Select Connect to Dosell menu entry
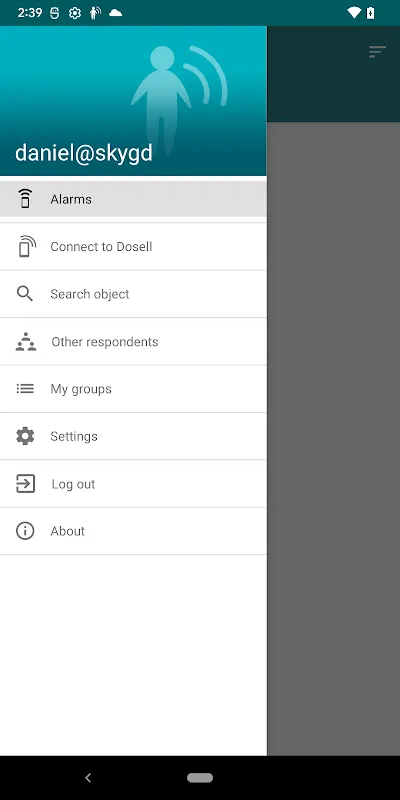Screen dimensions: 400x800 tap(133, 246)
